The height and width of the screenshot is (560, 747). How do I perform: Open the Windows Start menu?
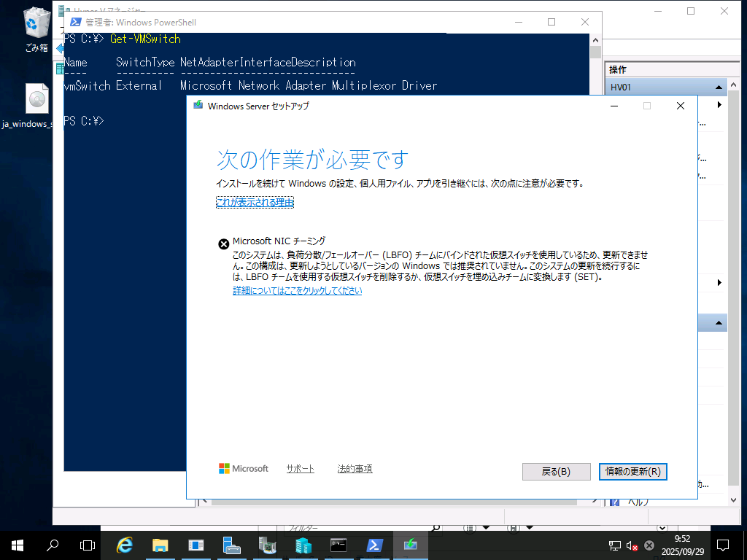pos(15,545)
